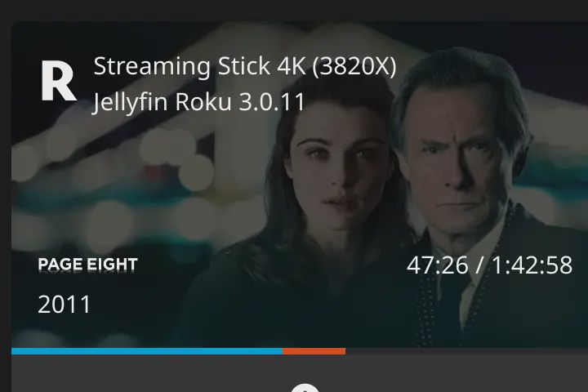This screenshot has width=588, height=392.
Task: Select the Streaming Stick 4K (3820X) device name
Action: [244, 66]
